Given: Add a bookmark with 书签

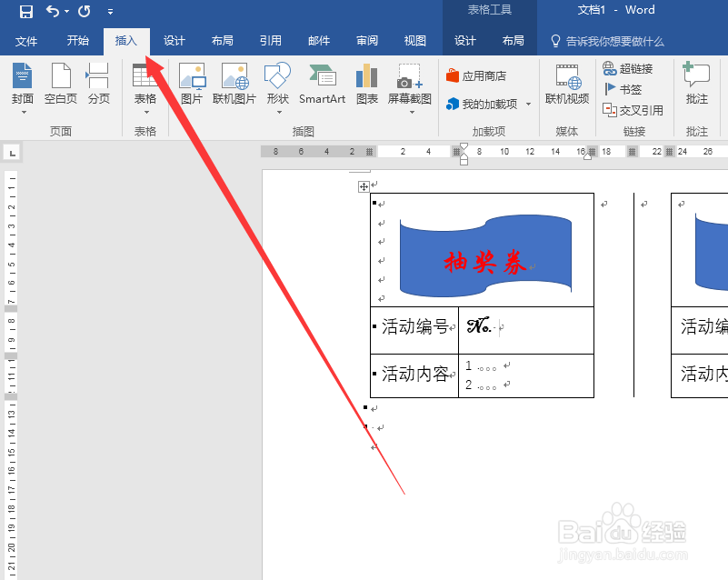Looking at the screenshot, I should click(x=623, y=89).
